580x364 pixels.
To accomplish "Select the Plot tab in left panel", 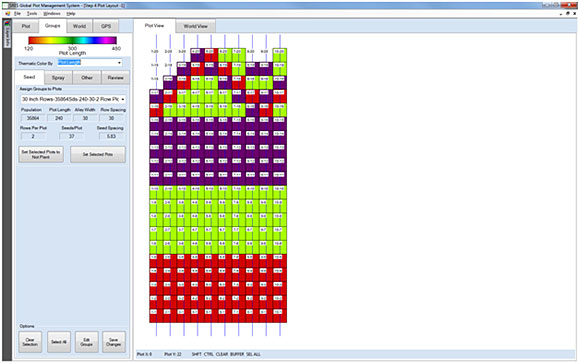I will [x=26, y=26].
